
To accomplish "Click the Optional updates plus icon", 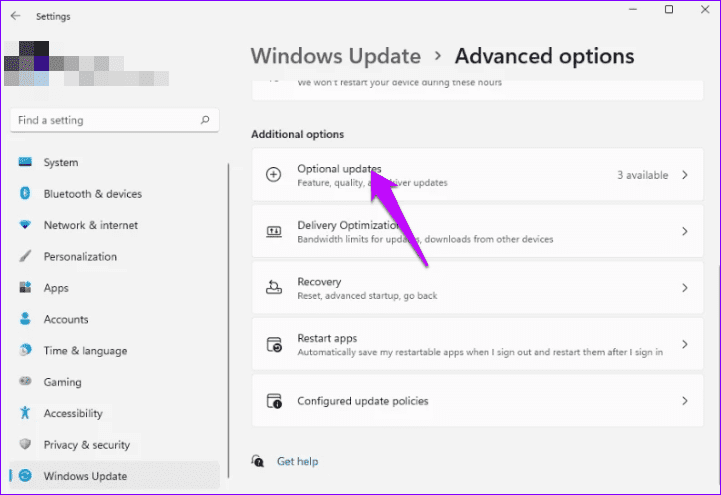I will pyautogui.click(x=274, y=175).
